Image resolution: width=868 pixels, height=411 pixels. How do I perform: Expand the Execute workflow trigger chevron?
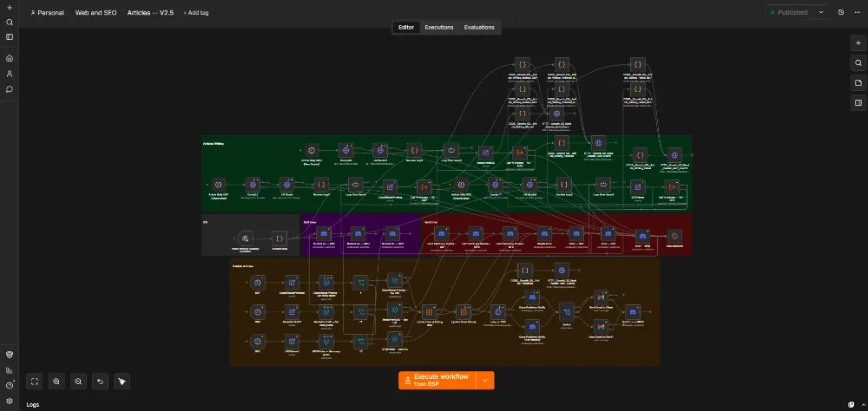click(x=485, y=381)
